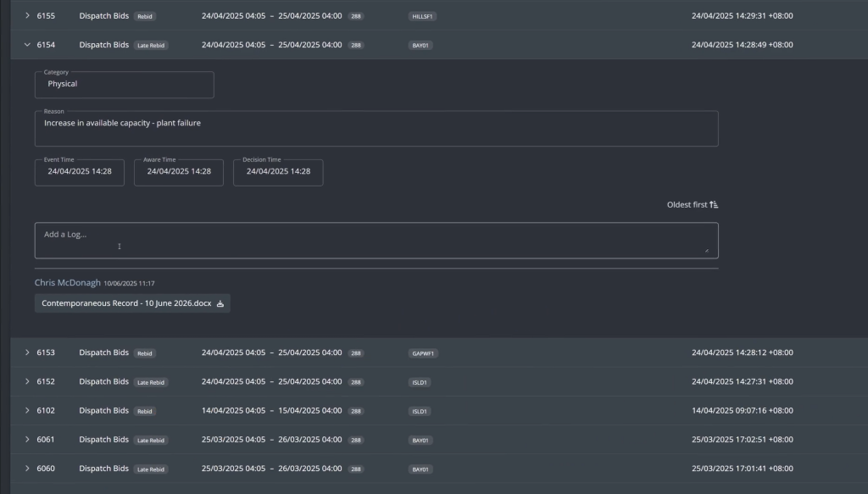This screenshot has width=868, height=494.
Task: Expand the 6102 row chevron
Action: pyautogui.click(x=27, y=411)
